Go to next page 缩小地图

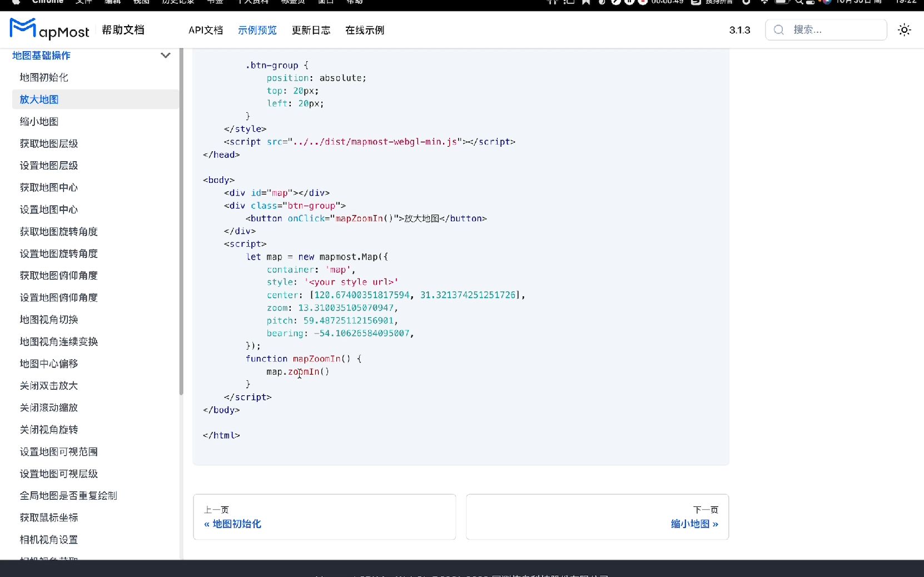pos(598,517)
